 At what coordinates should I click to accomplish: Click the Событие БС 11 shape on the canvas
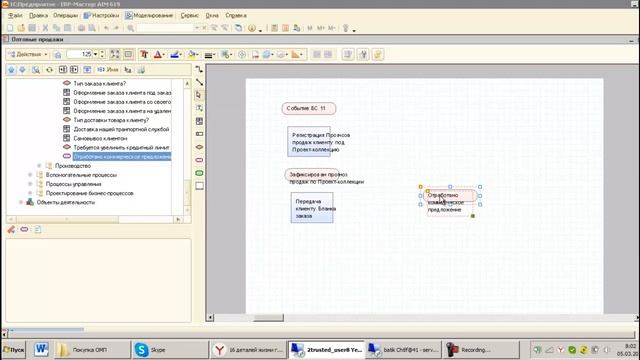(309, 109)
